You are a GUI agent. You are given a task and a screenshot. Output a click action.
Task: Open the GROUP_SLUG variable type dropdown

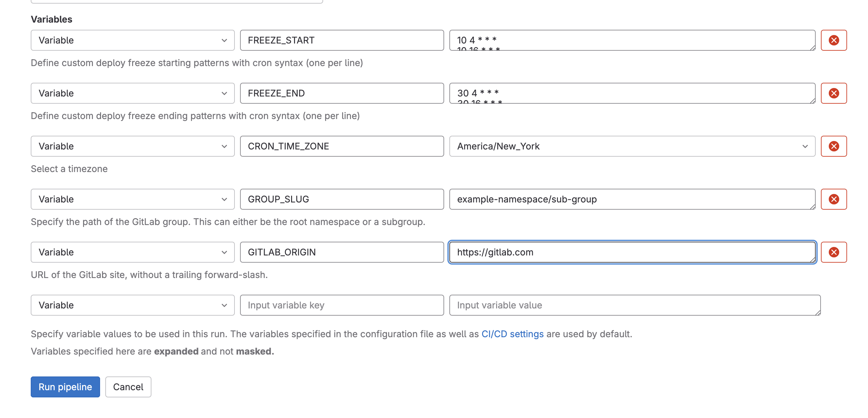(225, 199)
